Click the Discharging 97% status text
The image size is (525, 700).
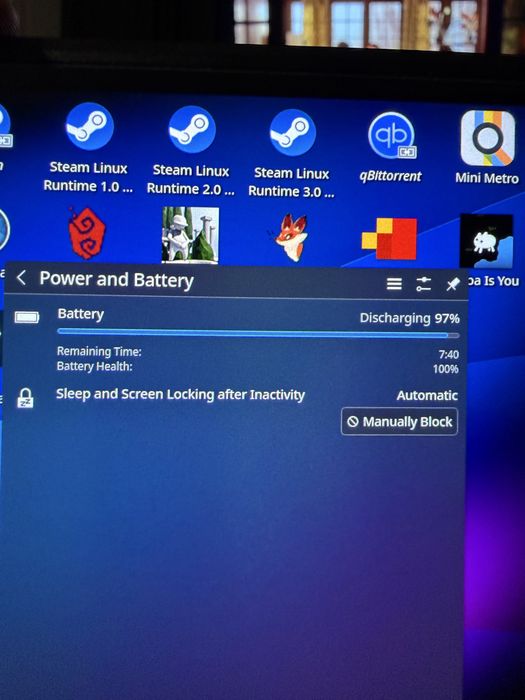pyautogui.click(x=409, y=318)
